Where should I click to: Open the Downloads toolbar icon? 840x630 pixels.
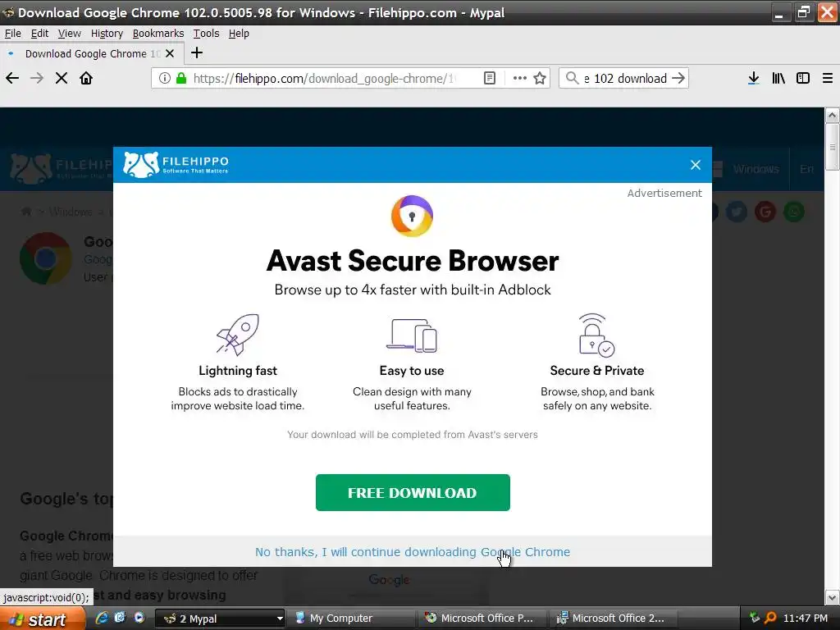coord(754,78)
